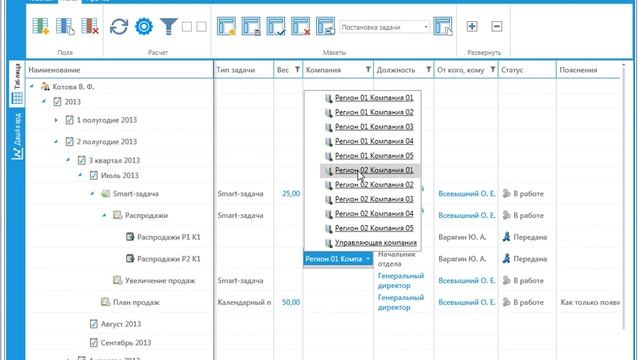Toggle checkbox next to 2013
This screenshot has width=640, height=360.
pos(57,102)
